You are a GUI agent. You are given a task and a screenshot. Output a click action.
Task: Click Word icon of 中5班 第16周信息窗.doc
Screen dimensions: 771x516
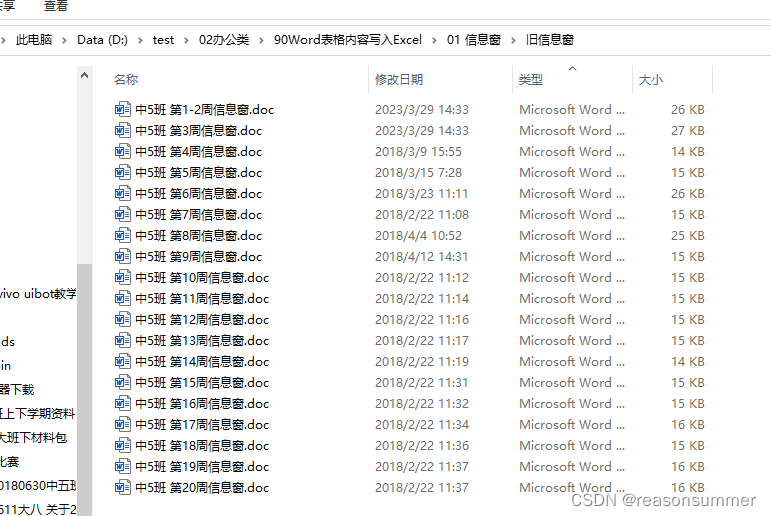click(122, 403)
